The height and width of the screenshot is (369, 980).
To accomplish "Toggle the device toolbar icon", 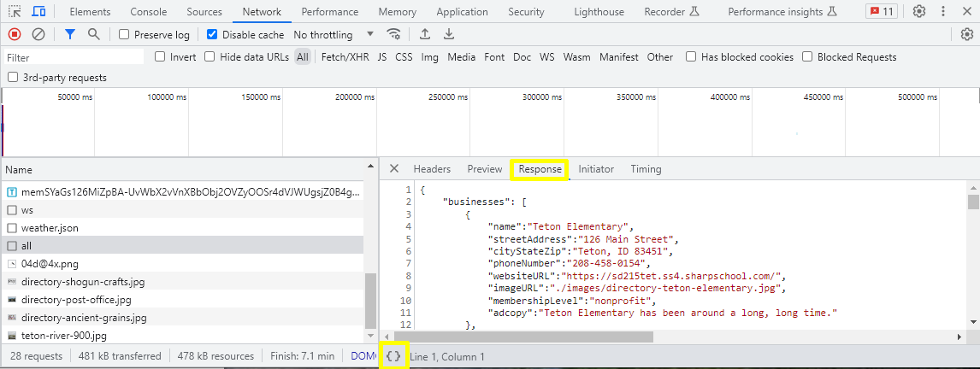I will [38, 12].
